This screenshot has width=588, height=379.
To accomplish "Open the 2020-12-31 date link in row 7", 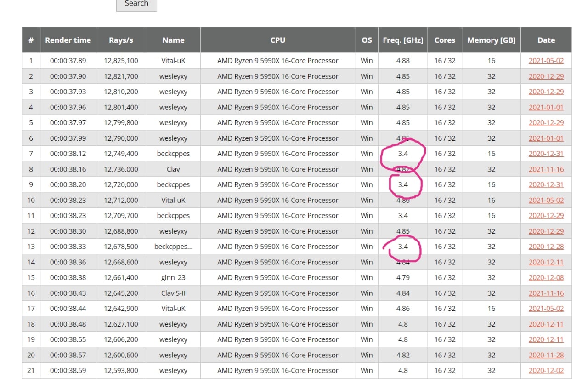I will (x=546, y=154).
